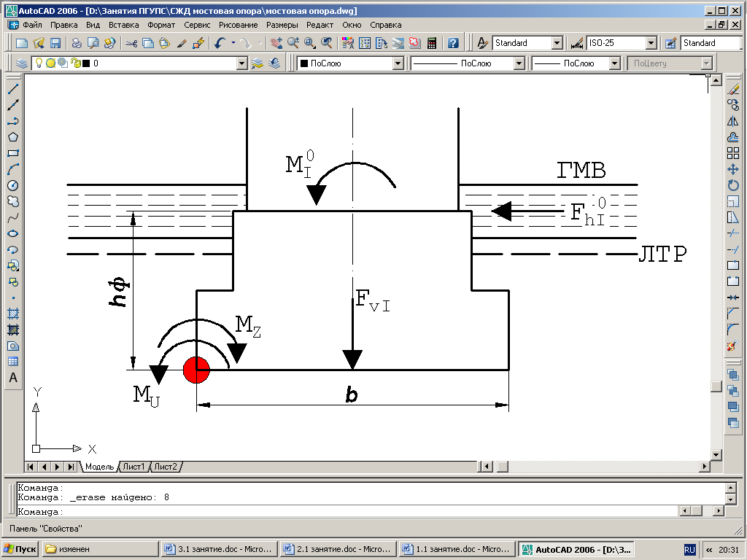The height and width of the screenshot is (560, 747).
Task: Open the '1.1 занятие.doc' taskbar button
Action: click(457, 549)
